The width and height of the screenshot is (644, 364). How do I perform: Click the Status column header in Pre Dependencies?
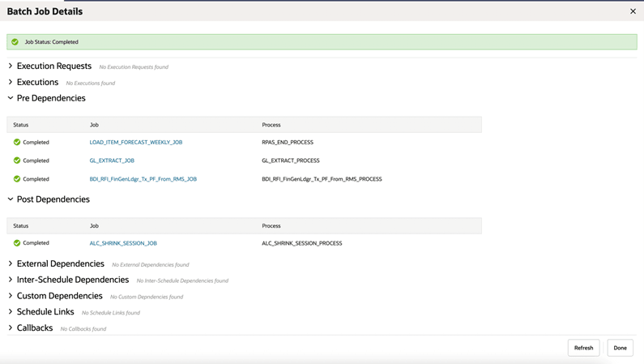20,125
